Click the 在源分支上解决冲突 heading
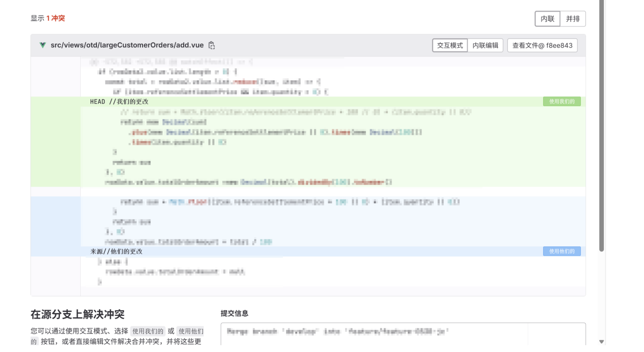 coord(77,314)
